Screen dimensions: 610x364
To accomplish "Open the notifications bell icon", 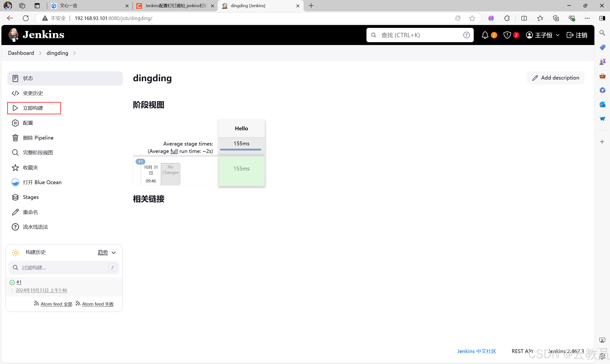I will click(485, 35).
